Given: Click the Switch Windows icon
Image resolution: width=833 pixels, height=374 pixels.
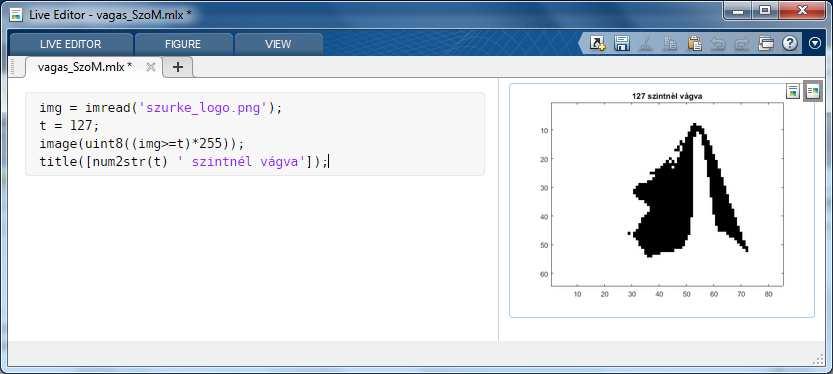Looking at the screenshot, I should (x=766, y=44).
